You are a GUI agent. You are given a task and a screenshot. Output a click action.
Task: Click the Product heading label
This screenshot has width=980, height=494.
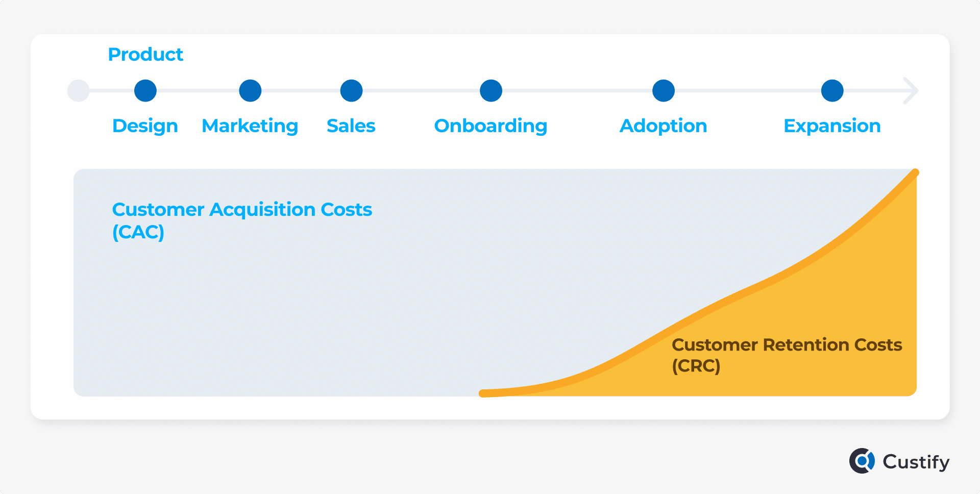coord(145,54)
